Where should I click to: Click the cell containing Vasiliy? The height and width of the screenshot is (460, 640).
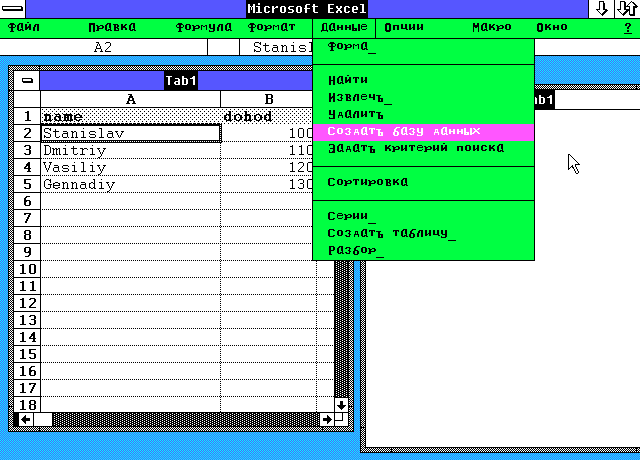[x=131, y=167]
